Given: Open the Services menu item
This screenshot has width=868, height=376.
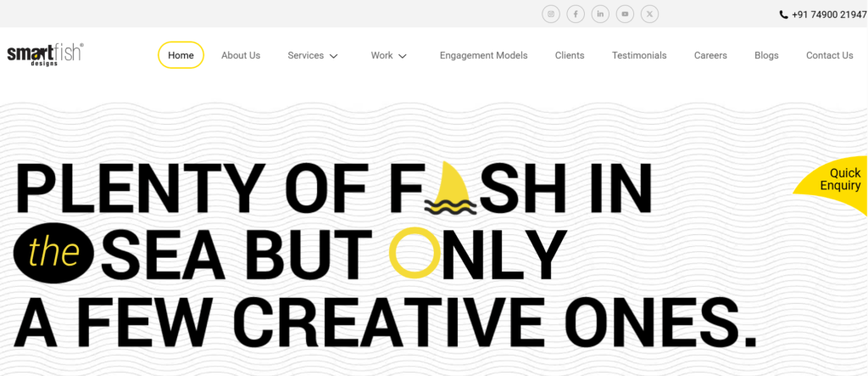Looking at the screenshot, I should click(x=305, y=55).
